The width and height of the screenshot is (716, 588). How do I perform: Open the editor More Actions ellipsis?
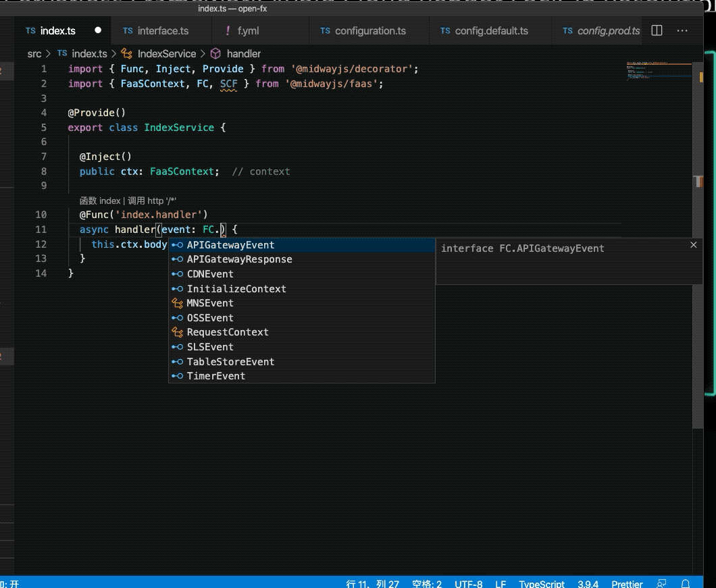pyautogui.click(x=682, y=30)
